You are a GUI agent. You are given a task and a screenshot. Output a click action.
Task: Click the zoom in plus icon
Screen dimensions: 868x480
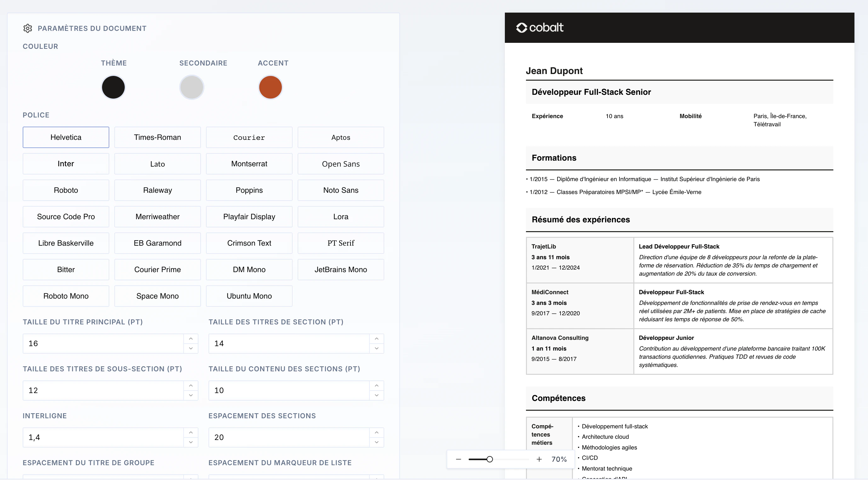[x=539, y=459]
